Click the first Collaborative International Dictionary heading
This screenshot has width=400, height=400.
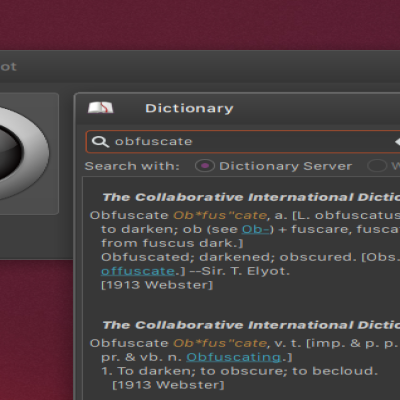click(251, 197)
